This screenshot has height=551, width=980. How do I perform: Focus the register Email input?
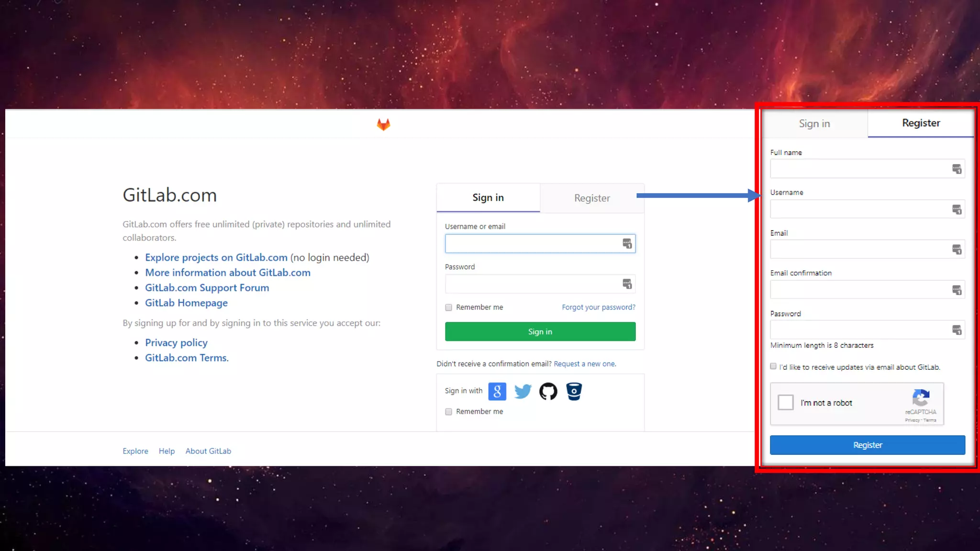pyautogui.click(x=868, y=249)
